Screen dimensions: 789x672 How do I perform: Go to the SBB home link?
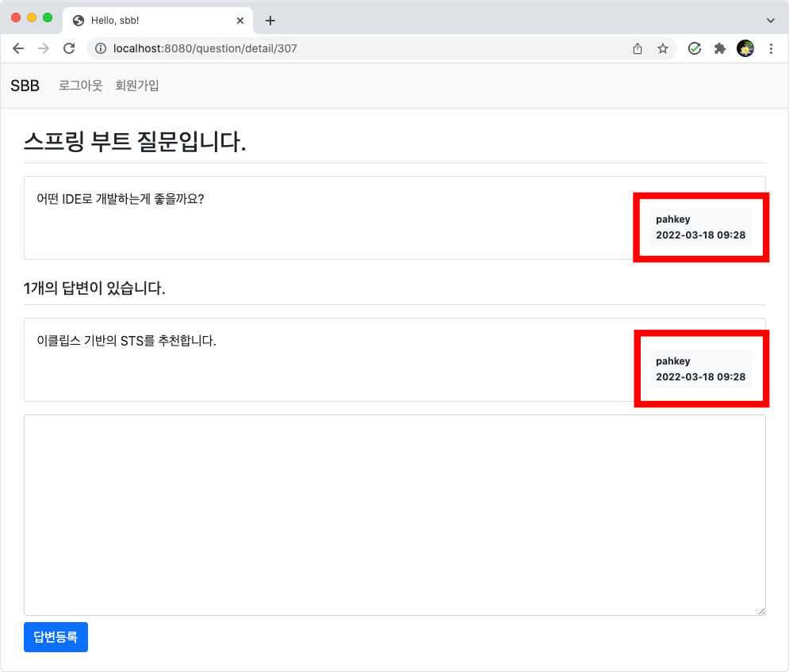[25, 86]
